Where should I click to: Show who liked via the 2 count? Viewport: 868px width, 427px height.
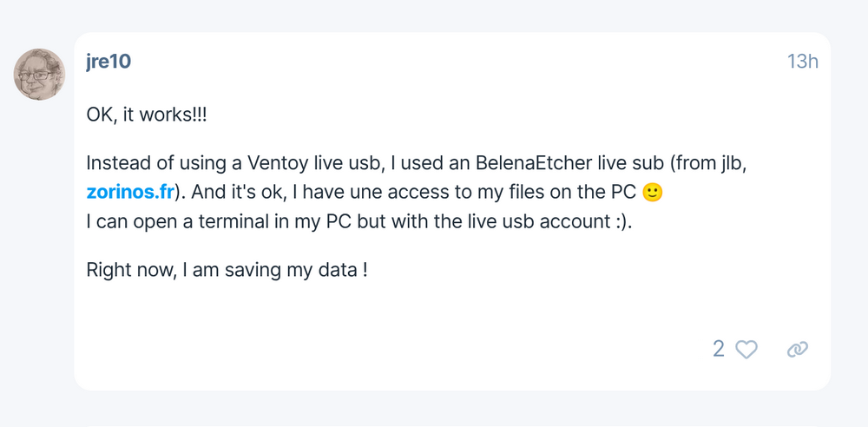(719, 349)
